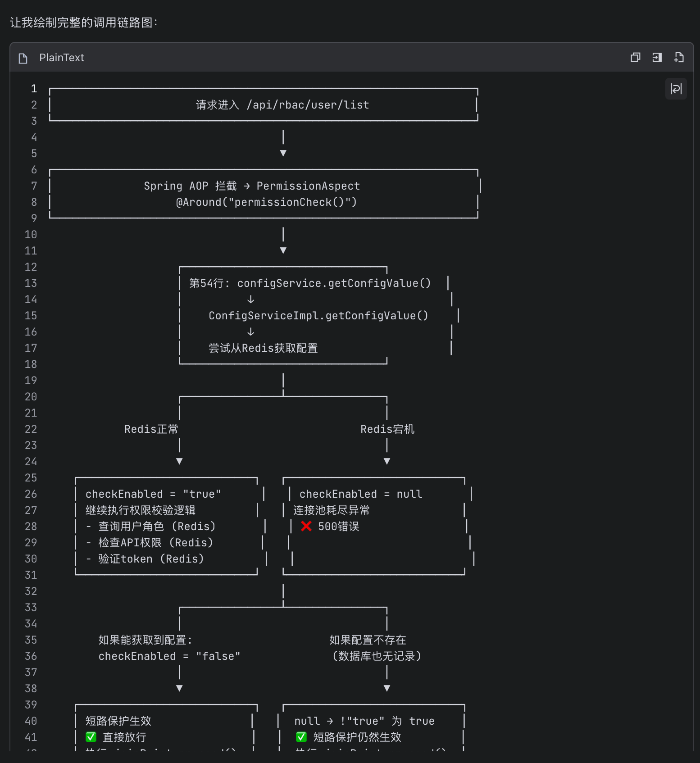The image size is (700, 763).
Task: Click the Redis正常 branch label
Action: (x=151, y=429)
